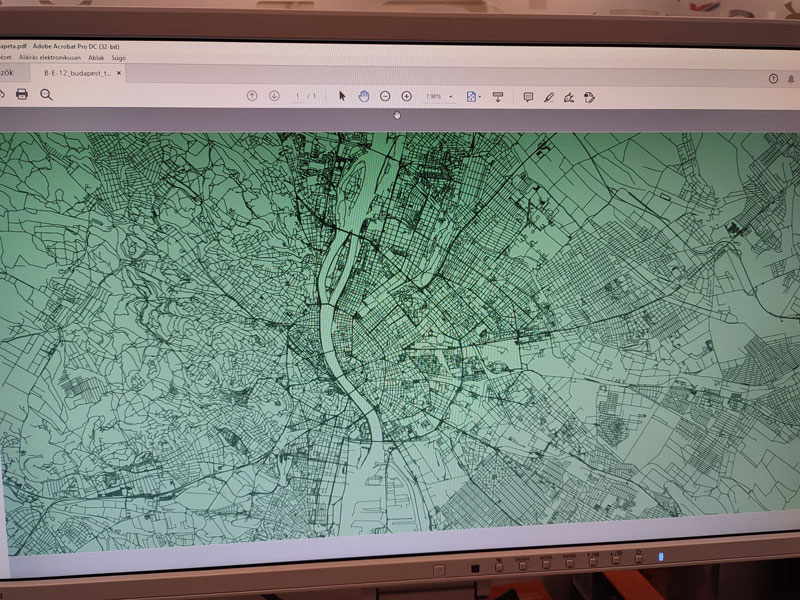Click the scrolling mode read icon
Viewport: 800px width, 600px height.
498,97
